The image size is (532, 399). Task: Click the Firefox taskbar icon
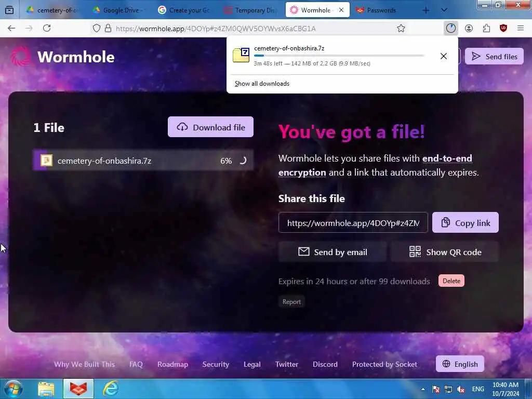[78, 389]
